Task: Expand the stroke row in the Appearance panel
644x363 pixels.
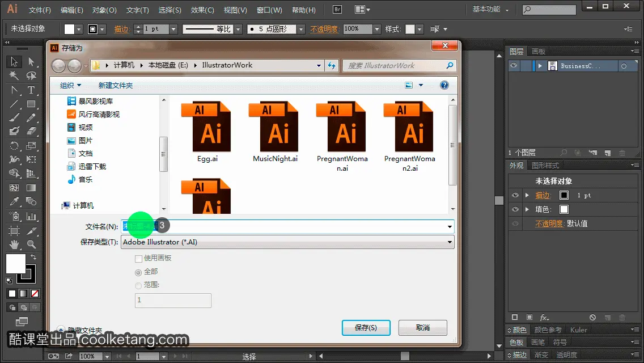Action: [x=527, y=195]
